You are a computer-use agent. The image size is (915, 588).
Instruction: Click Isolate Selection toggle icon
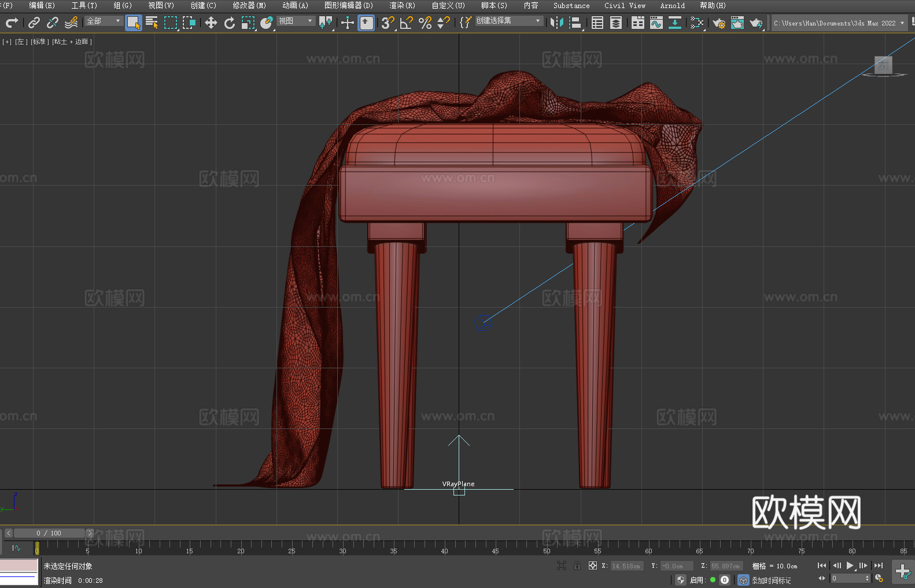click(x=561, y=565)
